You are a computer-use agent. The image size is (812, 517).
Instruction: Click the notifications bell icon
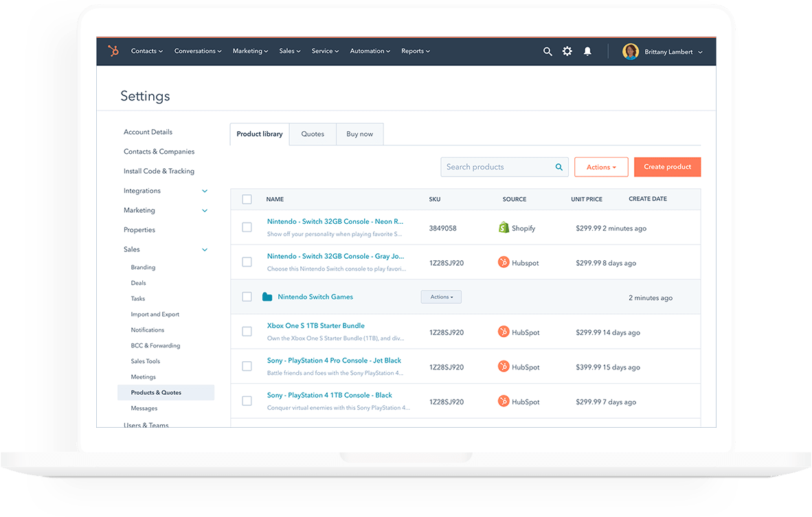[587, 51]
